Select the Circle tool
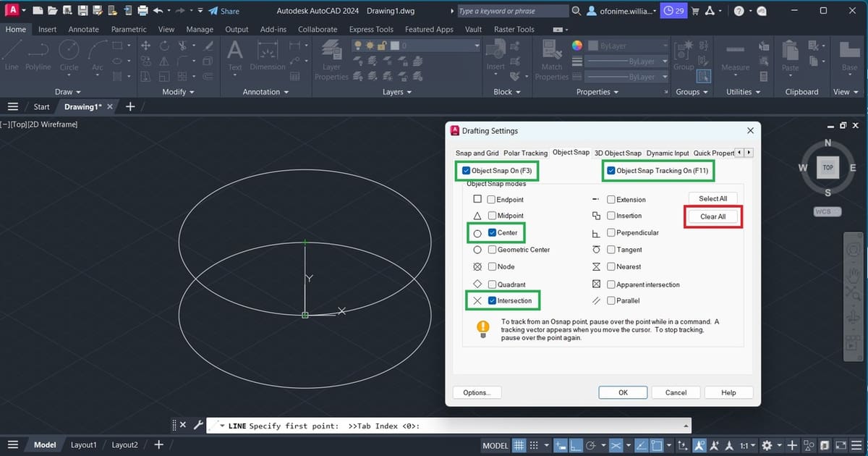Screen dimensions: 868x456 tap(69, 54)
